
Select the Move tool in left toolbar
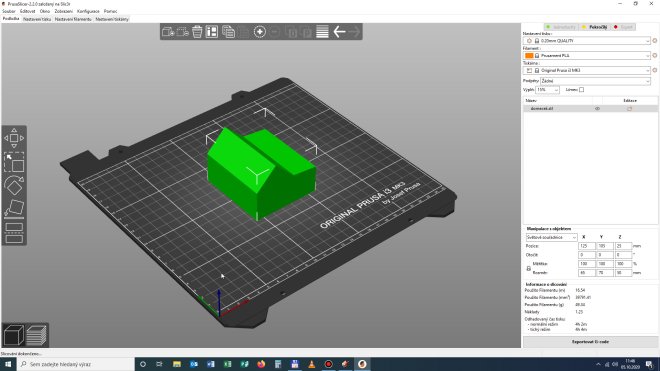tap(14, 138)
